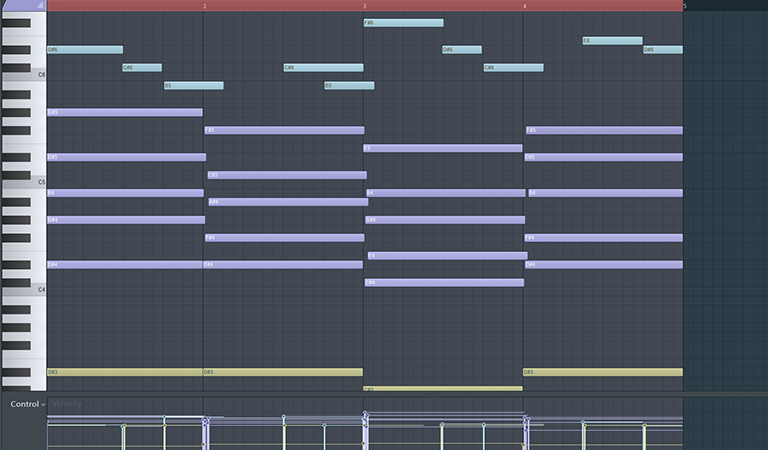Select the yellow C#3 bass note

[442, 388]
